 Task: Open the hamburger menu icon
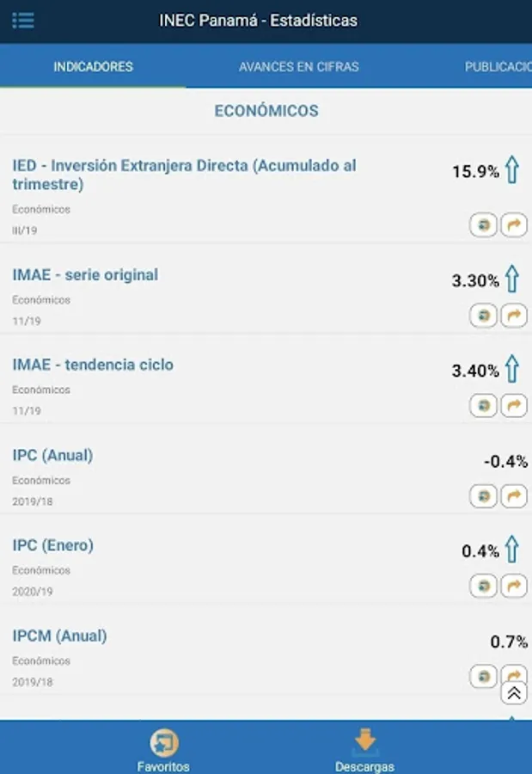[x=23, y=20]
